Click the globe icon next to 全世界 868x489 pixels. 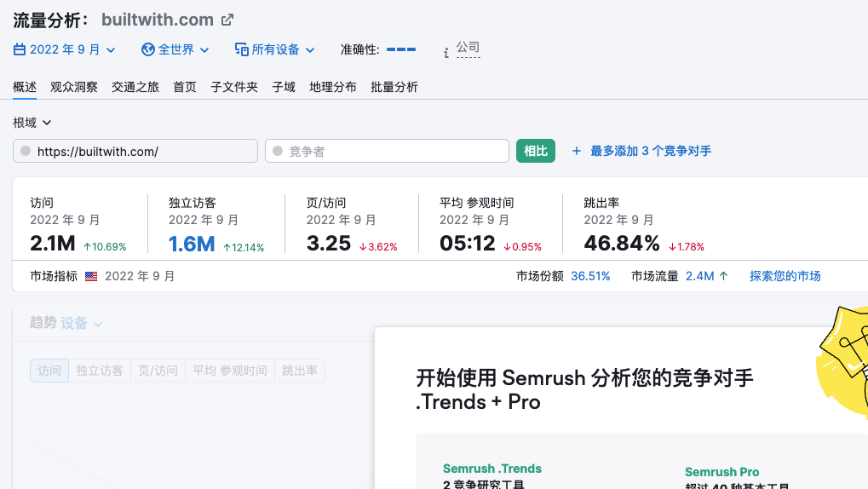pos(148,49)
